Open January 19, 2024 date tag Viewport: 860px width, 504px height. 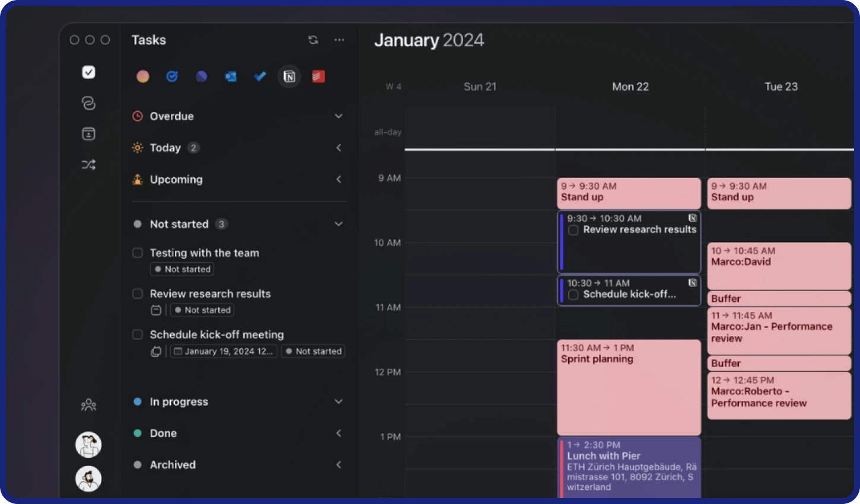coord(224,351)
